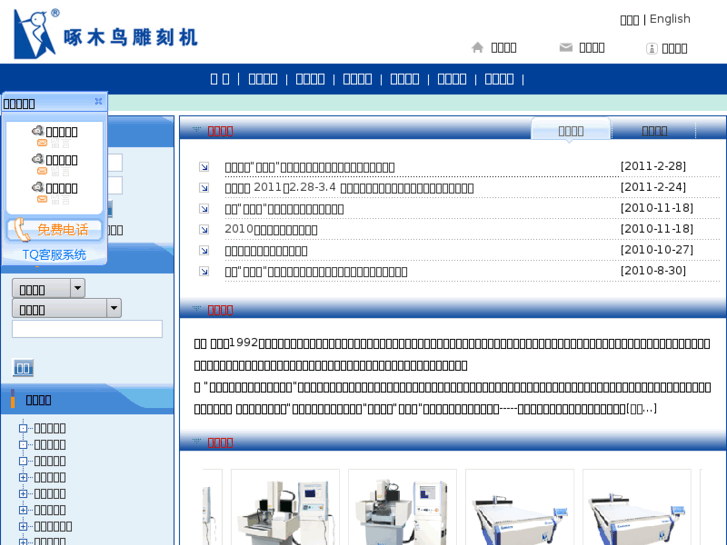The height and width of the screenshot is (545, 727).
Task: Click the arrow icon beside the headline starting with 2010
Action: [204, 230]
